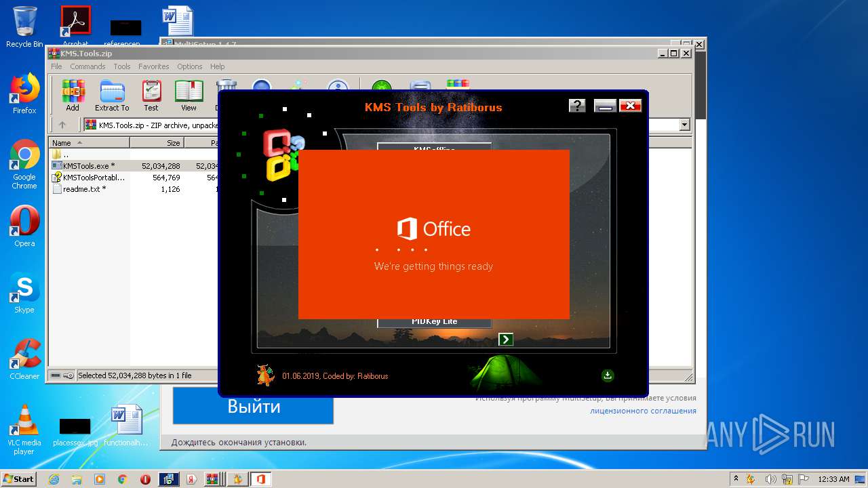The height and width of the screenshot is (488, 868).
Task: Click the download icon in KMS Tools footer
Action: coord(608,375)
